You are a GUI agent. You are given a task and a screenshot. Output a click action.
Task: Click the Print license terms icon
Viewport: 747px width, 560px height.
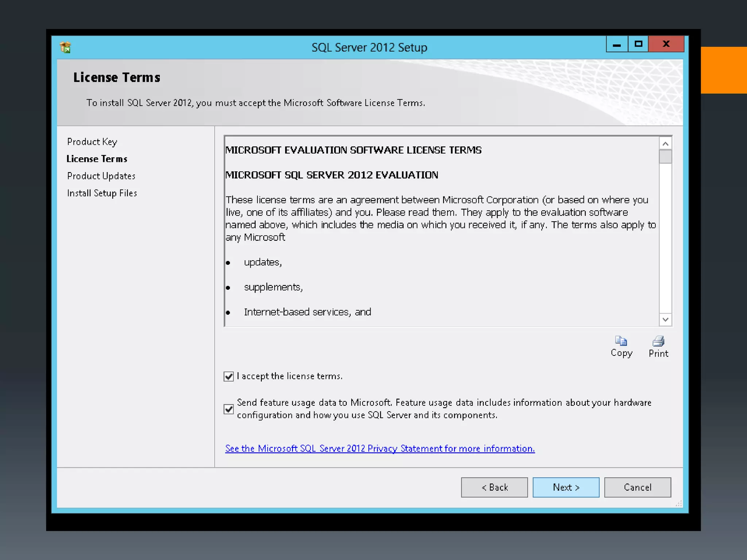[658, 342]
